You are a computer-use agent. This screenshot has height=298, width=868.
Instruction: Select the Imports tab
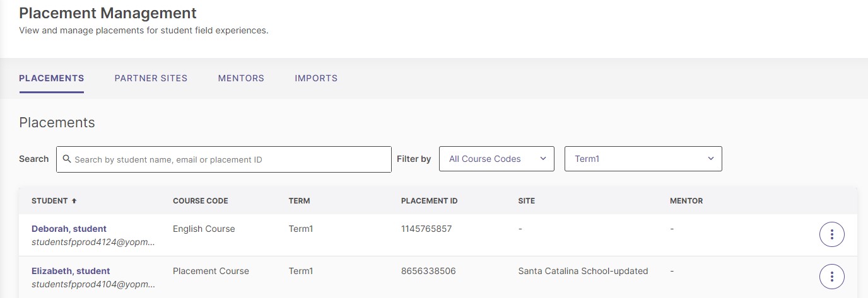[x=316, y=79]
